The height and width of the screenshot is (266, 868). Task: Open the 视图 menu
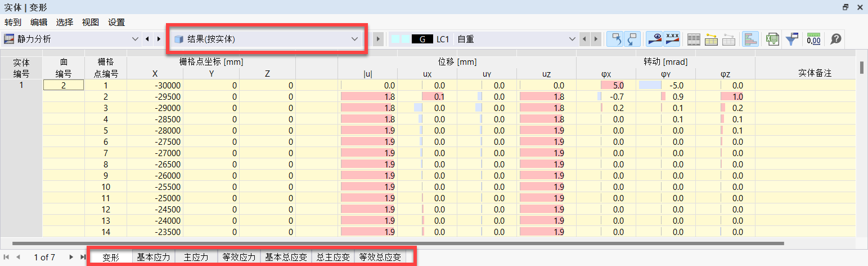[x=91, y=23]
